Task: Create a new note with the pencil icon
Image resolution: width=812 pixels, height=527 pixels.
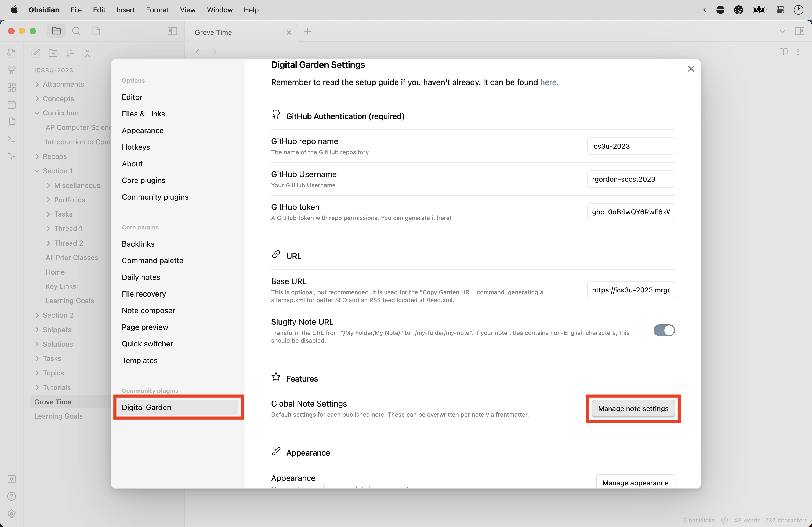Action: (x=36, y=53)
